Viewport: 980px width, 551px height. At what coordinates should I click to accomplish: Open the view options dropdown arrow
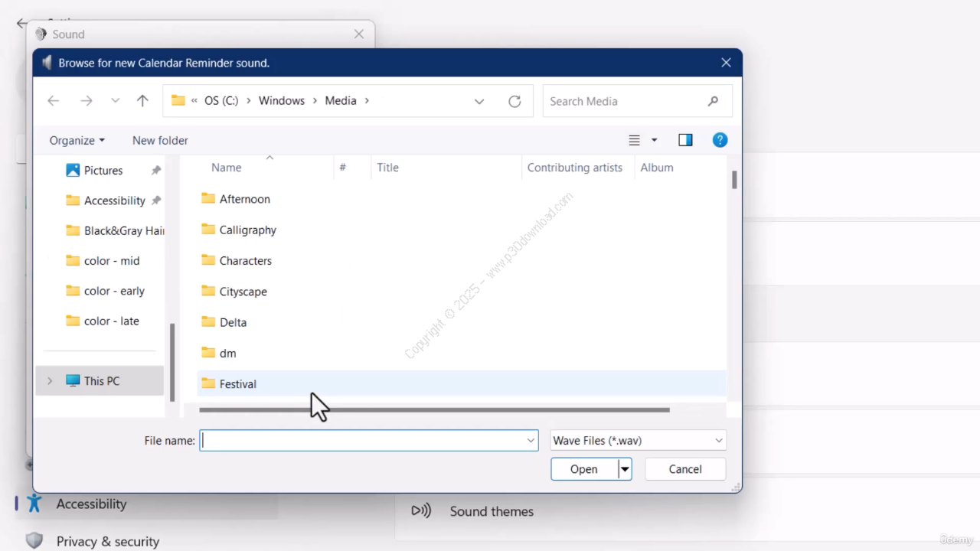tap(654, 140)
